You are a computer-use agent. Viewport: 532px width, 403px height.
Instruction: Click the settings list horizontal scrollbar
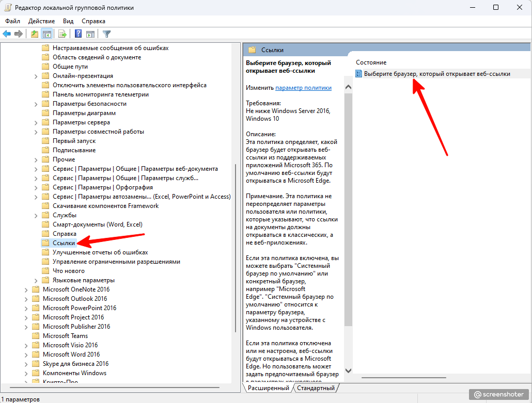point(403,378)
